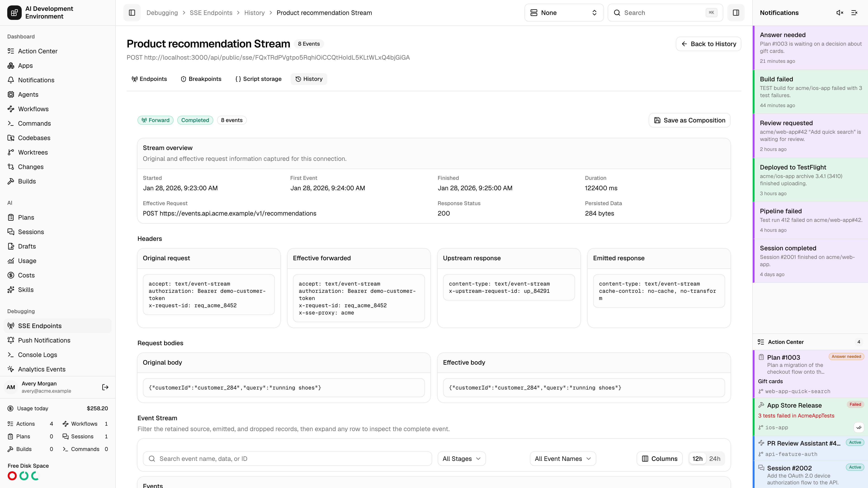The height and width of the screenshot is (488, 868).
Task: Open Builds in the sidebar
Action: click(x=58, y=181)
